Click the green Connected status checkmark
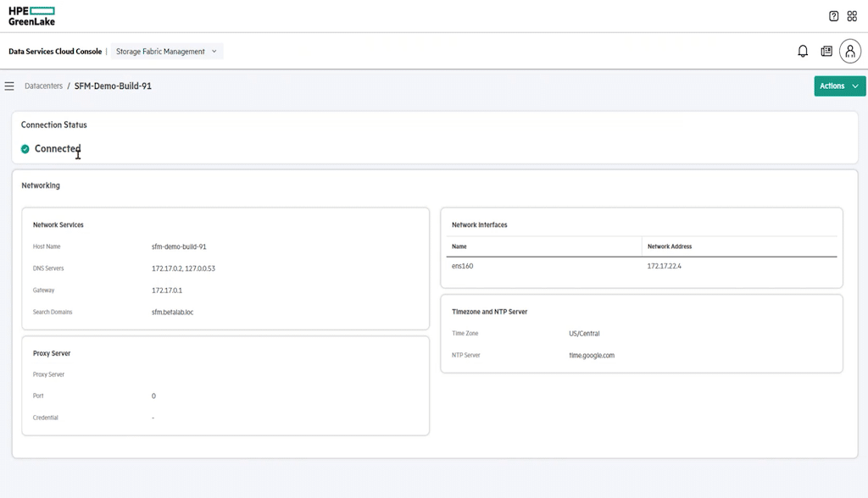Screen dimensions: 868x498 tap(25, 149)
